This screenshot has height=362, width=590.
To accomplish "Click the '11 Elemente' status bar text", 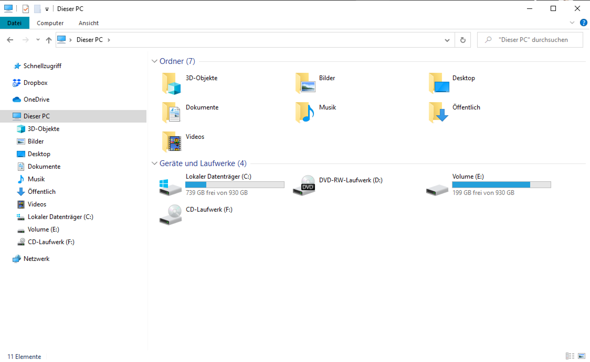I will pos(24,356).
